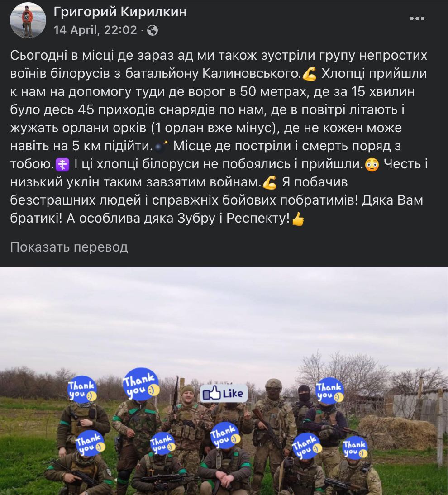Click the 'Like' thumbs-up sticker in photo

[224, 393]
